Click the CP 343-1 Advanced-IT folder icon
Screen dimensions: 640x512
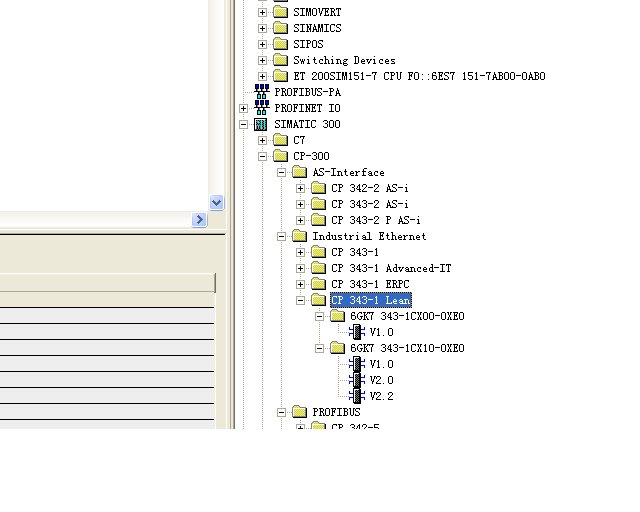click(x=318, y=268)
